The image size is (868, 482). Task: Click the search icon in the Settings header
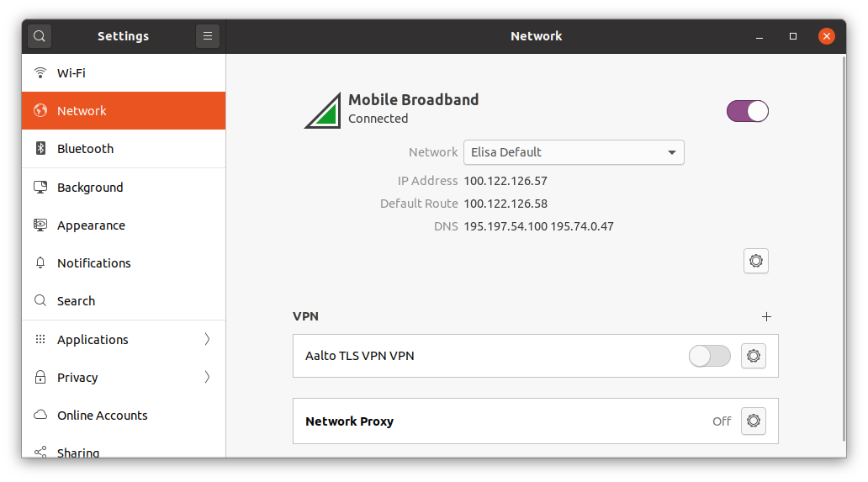tap(40, 36)
